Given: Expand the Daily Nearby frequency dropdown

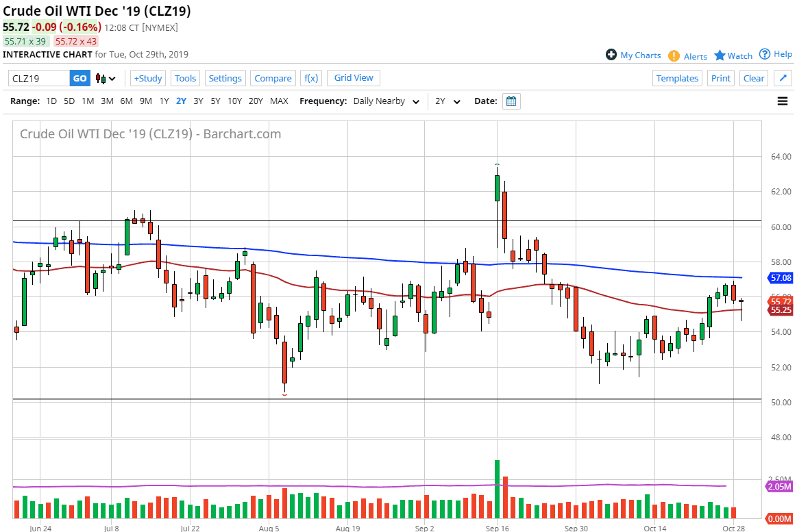Looking at the screenshot, I should [x=387, y=101].
